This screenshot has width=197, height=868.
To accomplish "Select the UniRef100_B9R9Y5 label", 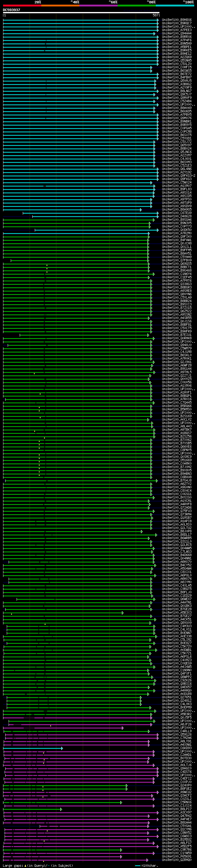I will coord(177,125).
